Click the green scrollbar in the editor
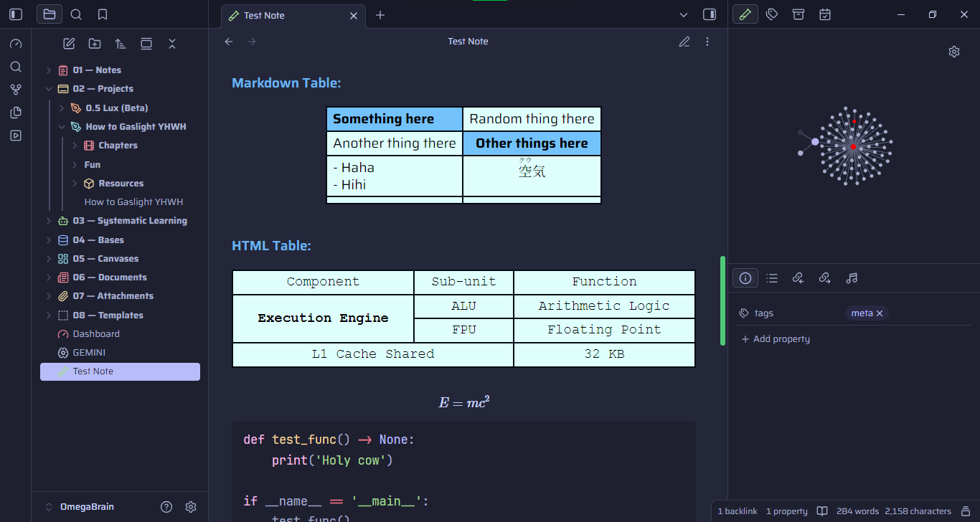Viewport: 980px width, 522px height. [x=722, y=301]
